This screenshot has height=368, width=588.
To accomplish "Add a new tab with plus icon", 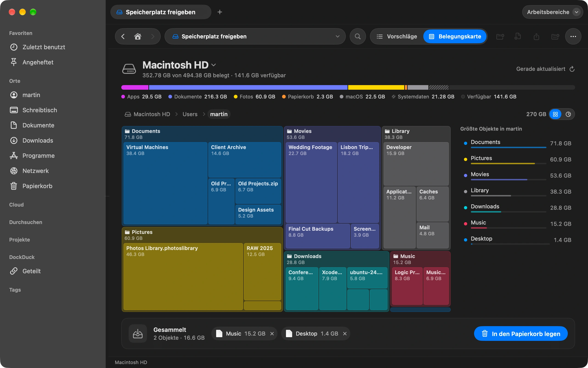I will tap(220, 12).
